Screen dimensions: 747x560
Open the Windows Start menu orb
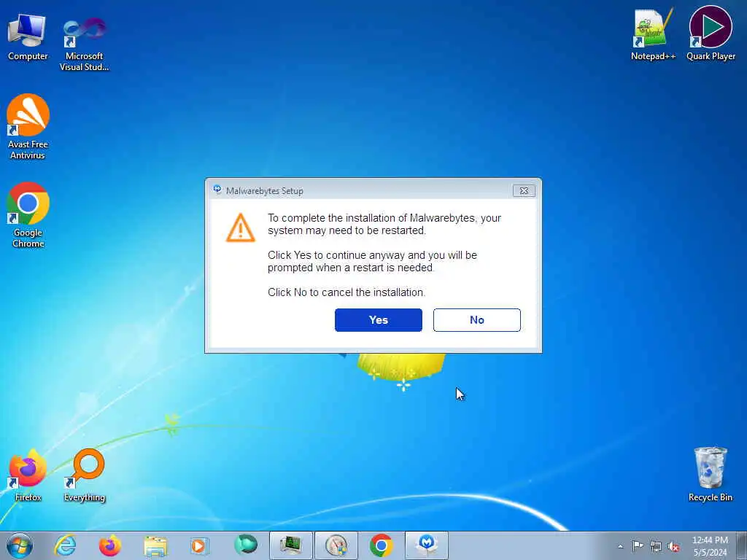(20, 545)
